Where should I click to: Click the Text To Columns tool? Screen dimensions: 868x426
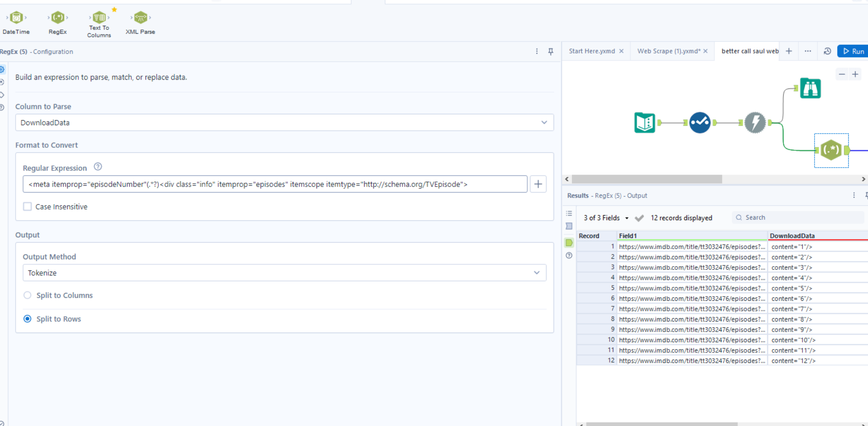point(99,18)
